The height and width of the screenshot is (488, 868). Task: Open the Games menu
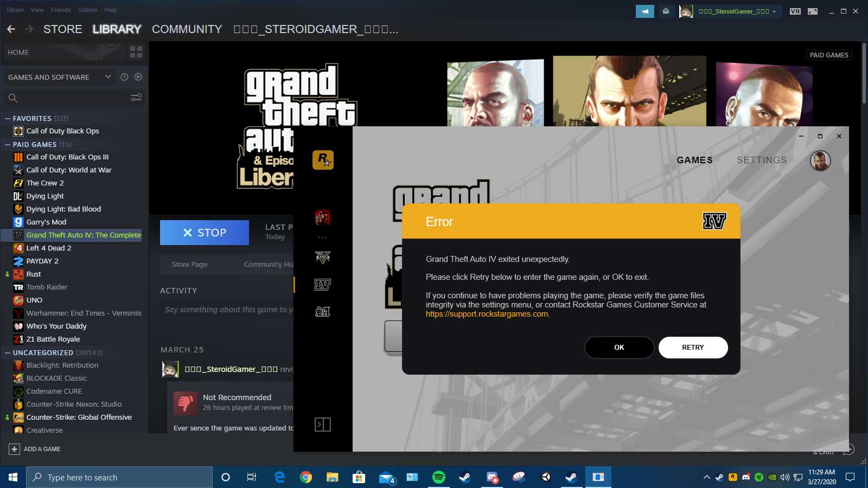(87, 10)
